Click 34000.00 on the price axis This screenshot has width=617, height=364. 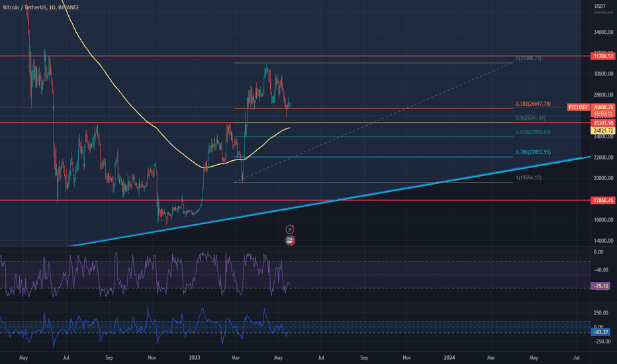(x=603, y=32)
